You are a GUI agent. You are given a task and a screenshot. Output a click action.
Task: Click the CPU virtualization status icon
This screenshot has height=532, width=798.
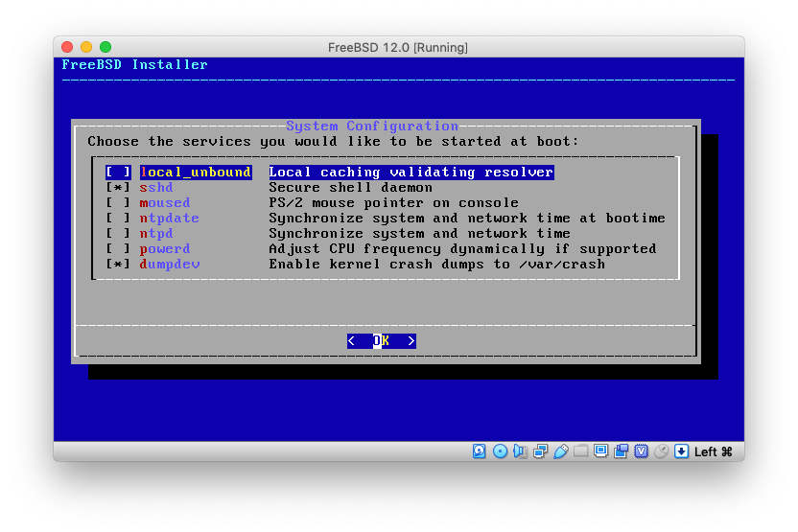click(x=641, y=451)
